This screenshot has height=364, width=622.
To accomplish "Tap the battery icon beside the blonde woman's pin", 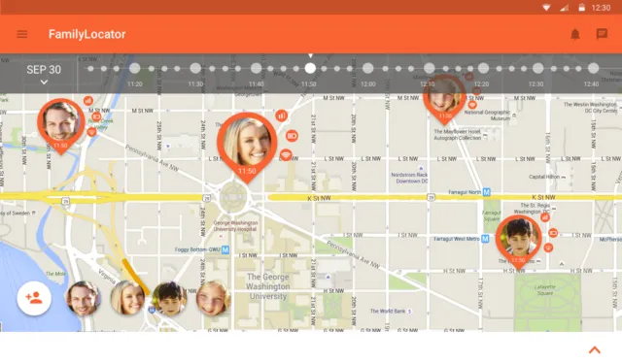I will [292, 136].
